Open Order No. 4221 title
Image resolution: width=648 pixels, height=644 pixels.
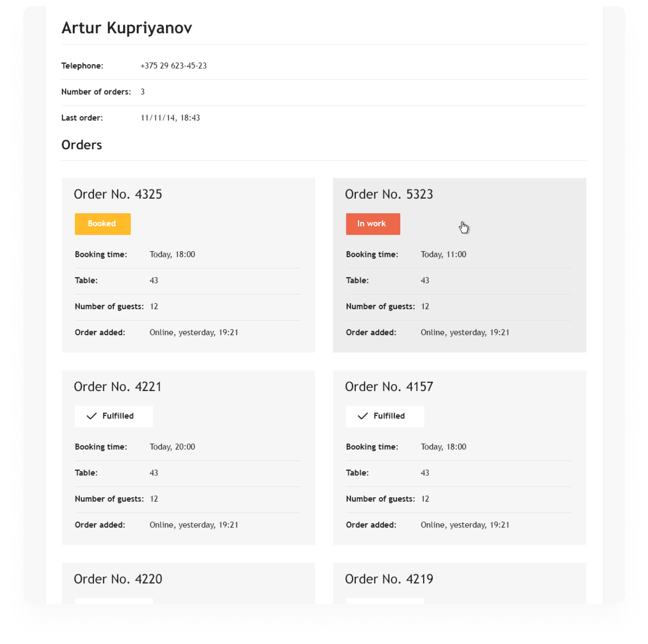[118, 387]
